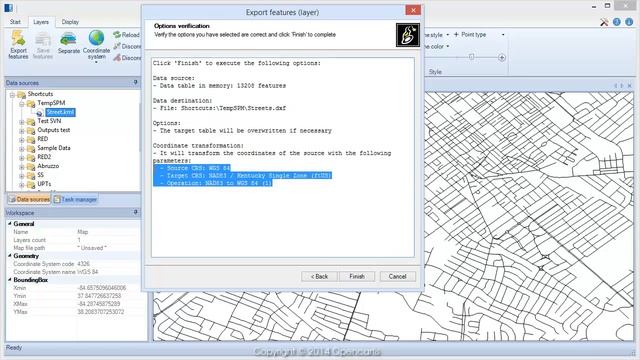Screen dimensions: 640x360
Task: Switch to the Start ribbon tab
Action: click(15, 22)
